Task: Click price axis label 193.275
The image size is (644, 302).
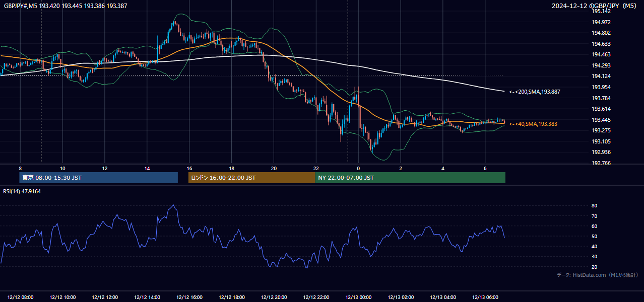Action: 601,130
